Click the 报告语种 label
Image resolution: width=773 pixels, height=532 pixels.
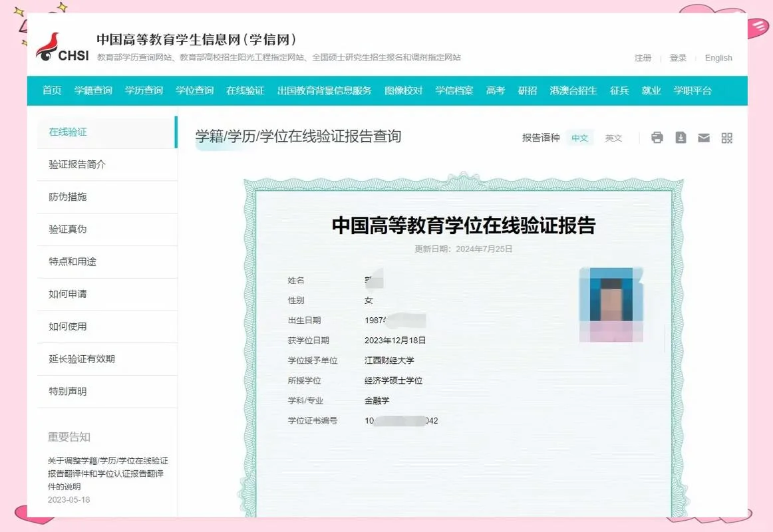541,138
